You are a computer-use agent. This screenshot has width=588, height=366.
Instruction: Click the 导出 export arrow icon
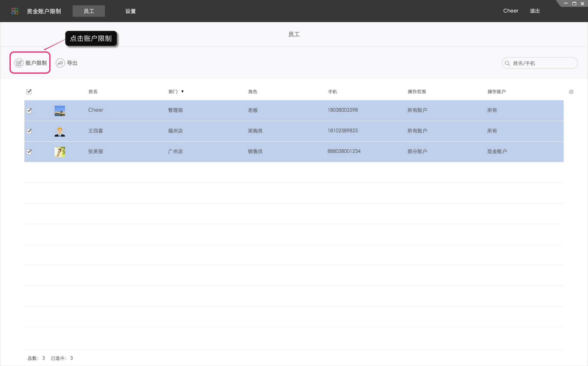coord(60,63)
